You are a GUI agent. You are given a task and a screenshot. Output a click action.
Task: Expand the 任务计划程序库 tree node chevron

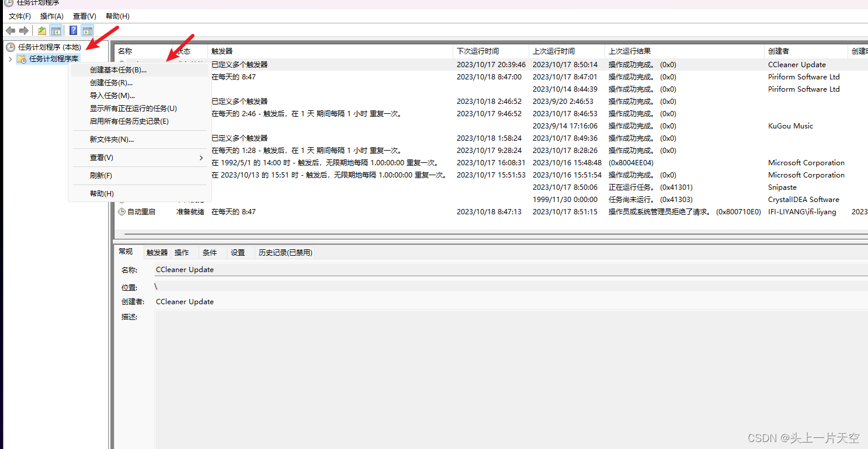tap(10, 59)
